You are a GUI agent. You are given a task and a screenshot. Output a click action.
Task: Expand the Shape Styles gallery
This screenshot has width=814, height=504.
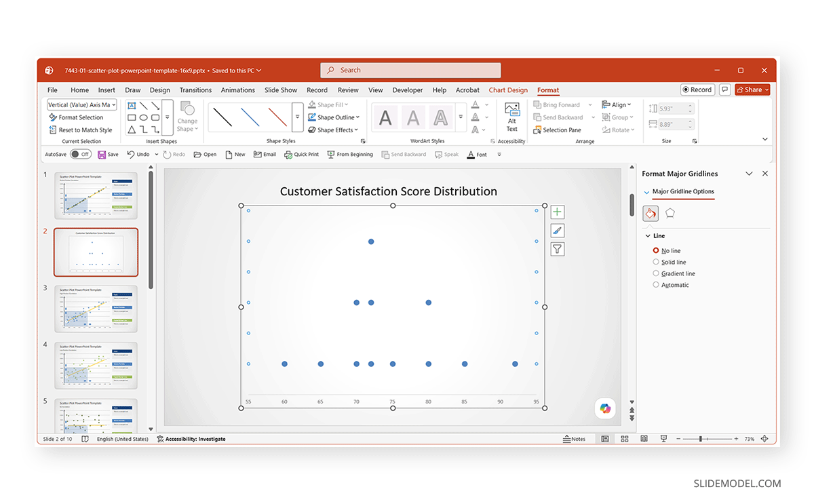tap(298, 117)
